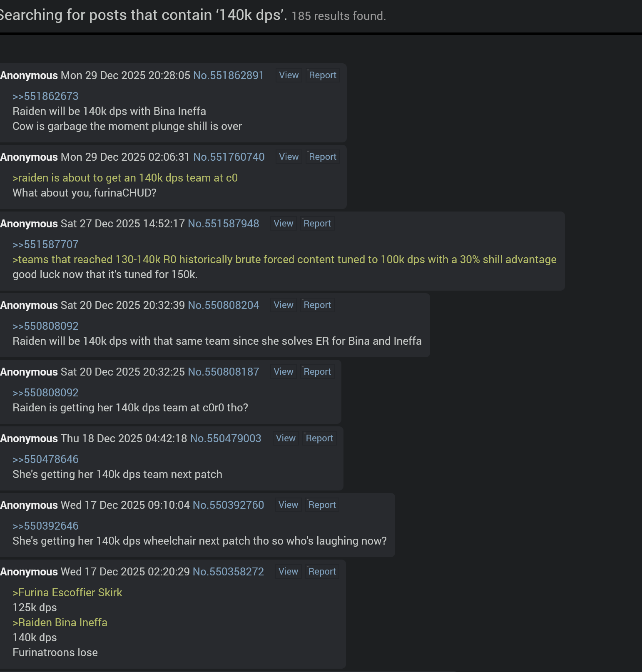
Task: View post No.550392760
Action: tap(288, 505)
